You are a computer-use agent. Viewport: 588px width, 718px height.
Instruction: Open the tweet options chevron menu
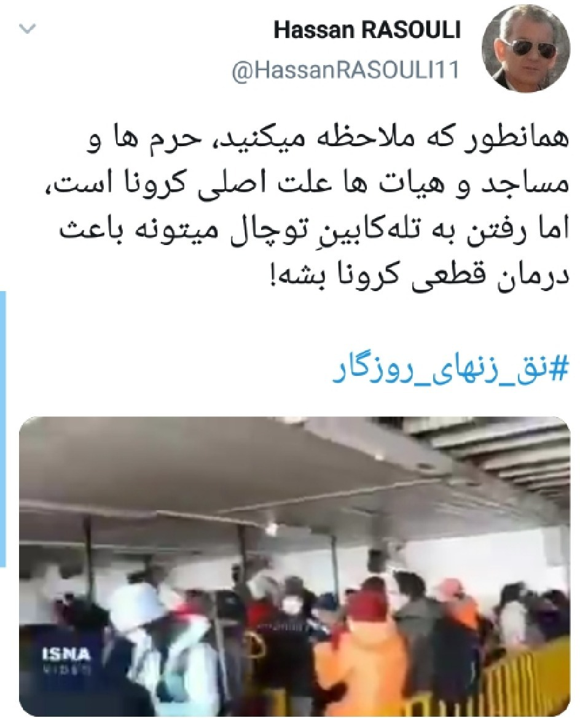pyautogui.click(x=27, y=29)
